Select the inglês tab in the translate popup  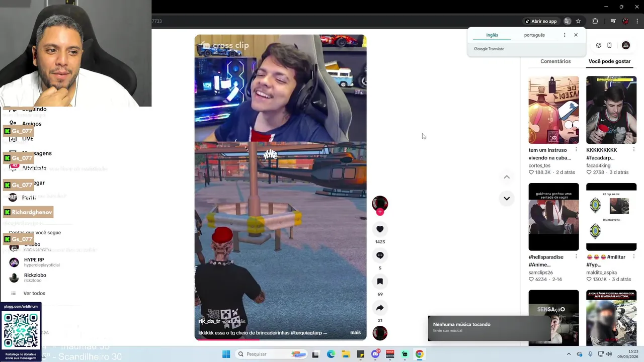tap(492, 35)
